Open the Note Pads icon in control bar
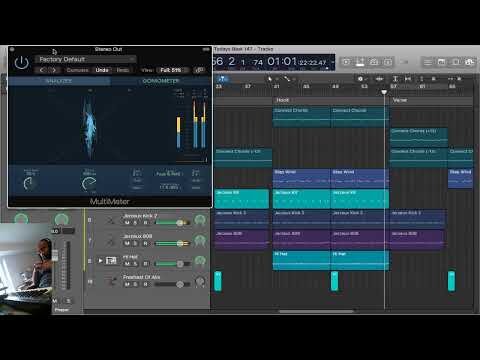The width and height of the screenshot is (480, 360). pyautogui.click(x=442, y=62)
